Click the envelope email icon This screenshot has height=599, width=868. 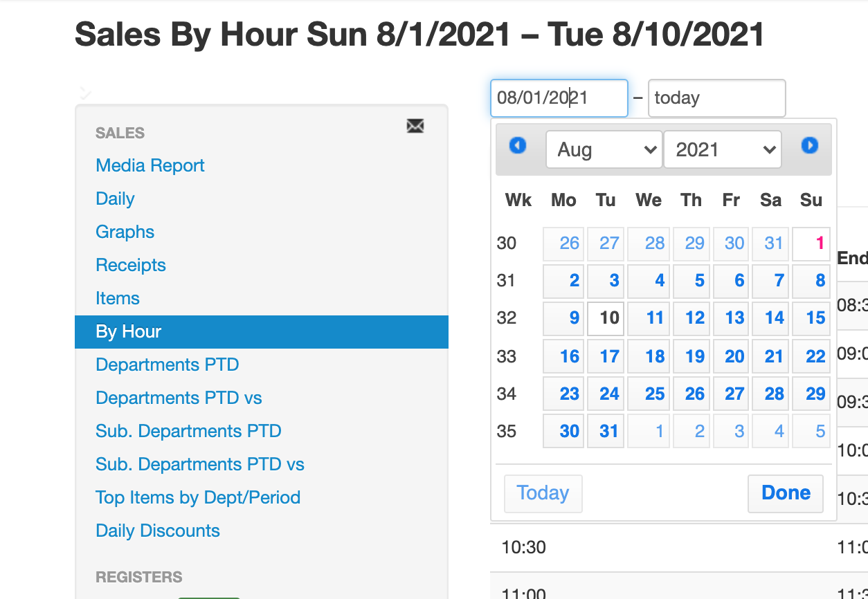415,126
